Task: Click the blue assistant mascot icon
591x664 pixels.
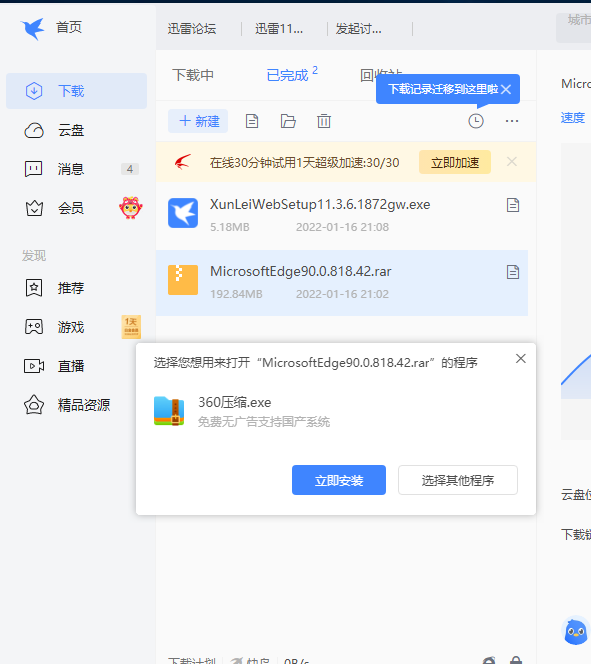Action: click(x=576, y=631)
